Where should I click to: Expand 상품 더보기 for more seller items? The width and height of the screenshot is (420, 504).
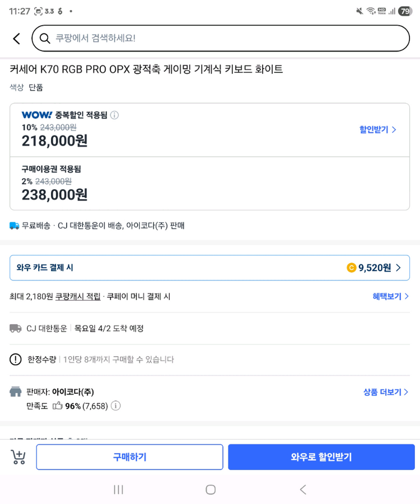click(385, 392)
